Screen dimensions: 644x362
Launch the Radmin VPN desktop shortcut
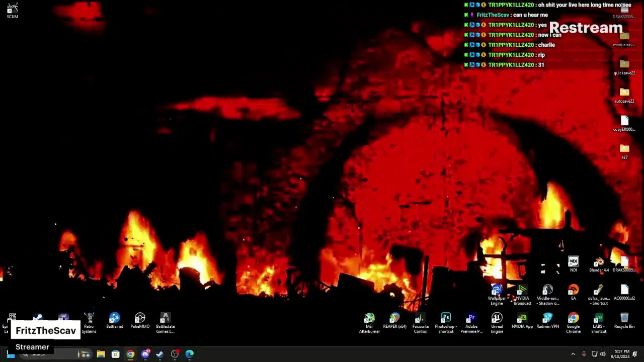click(x=548, y=321)
